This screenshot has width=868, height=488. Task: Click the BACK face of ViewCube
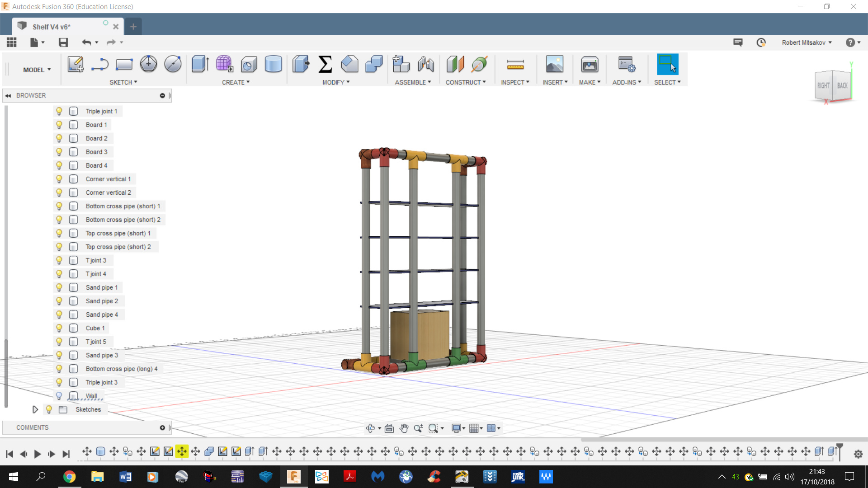pyautogui.click(x=842, y=85)
